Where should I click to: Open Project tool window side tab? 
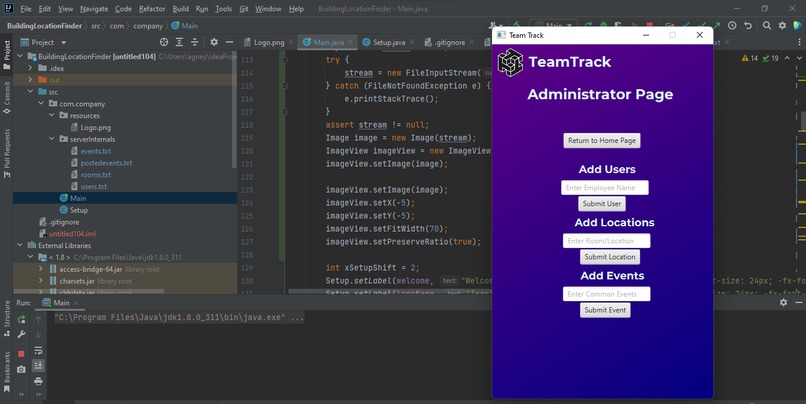click(7, 54)
